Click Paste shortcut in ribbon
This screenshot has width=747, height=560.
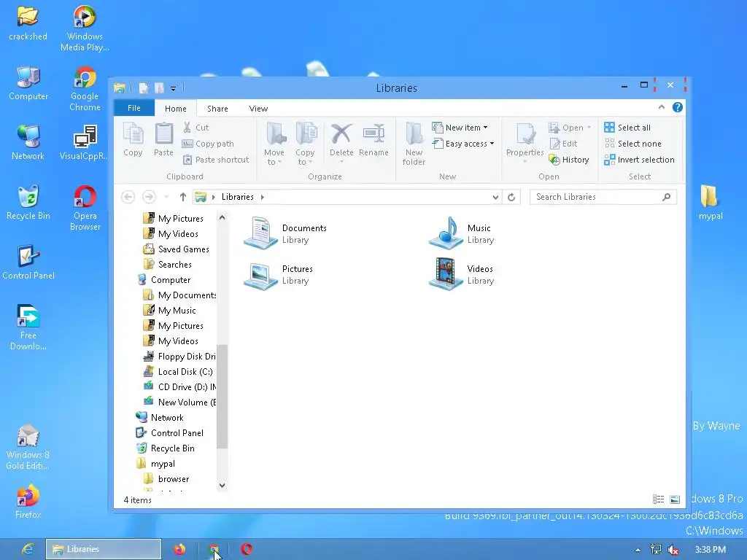pos(216,160)
